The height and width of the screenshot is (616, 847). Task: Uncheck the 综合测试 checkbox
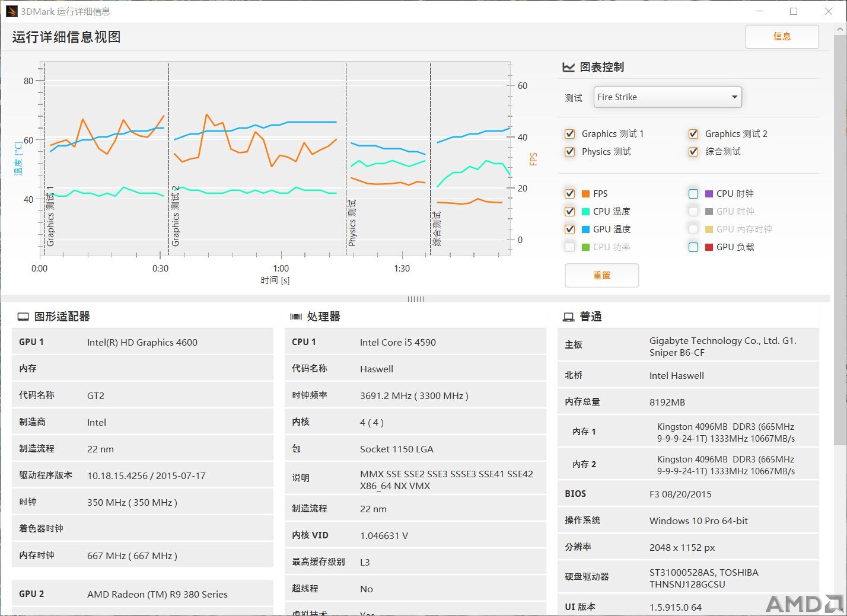click(x=693, y=152)
